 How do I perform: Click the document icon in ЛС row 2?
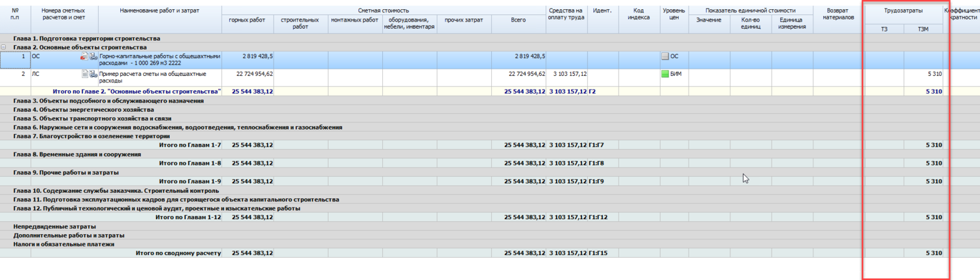point(84,74)
